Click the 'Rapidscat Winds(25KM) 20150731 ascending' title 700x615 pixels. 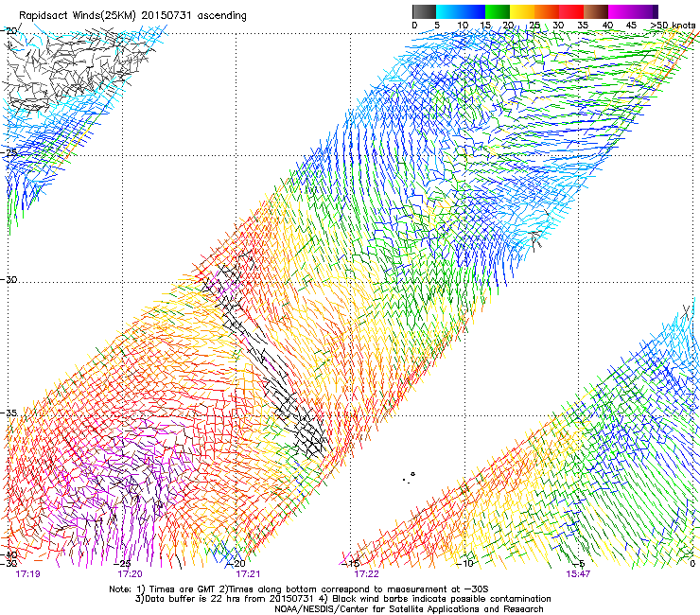tap(132, 16)
